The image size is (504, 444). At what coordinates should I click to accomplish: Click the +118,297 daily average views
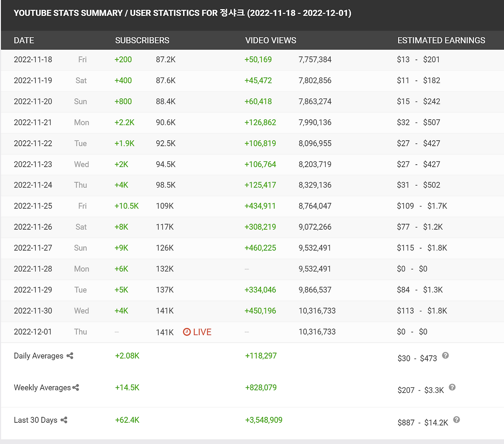click(x=261, y=356)
